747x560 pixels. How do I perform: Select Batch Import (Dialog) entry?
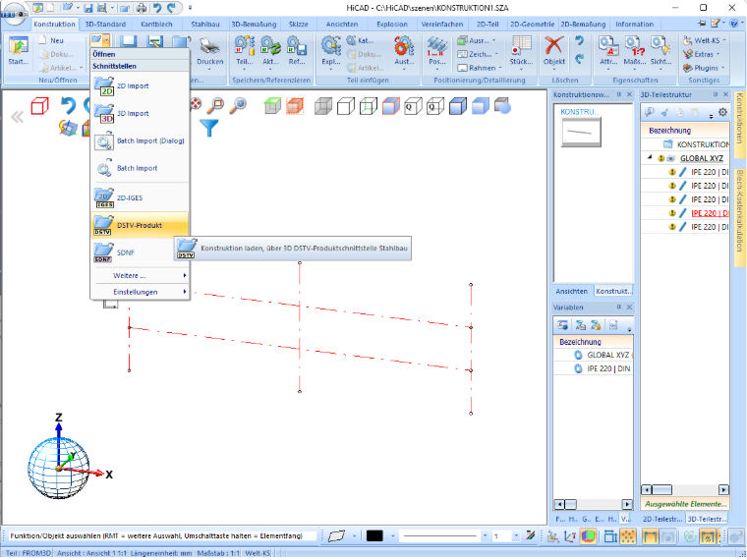click(140, 140)
